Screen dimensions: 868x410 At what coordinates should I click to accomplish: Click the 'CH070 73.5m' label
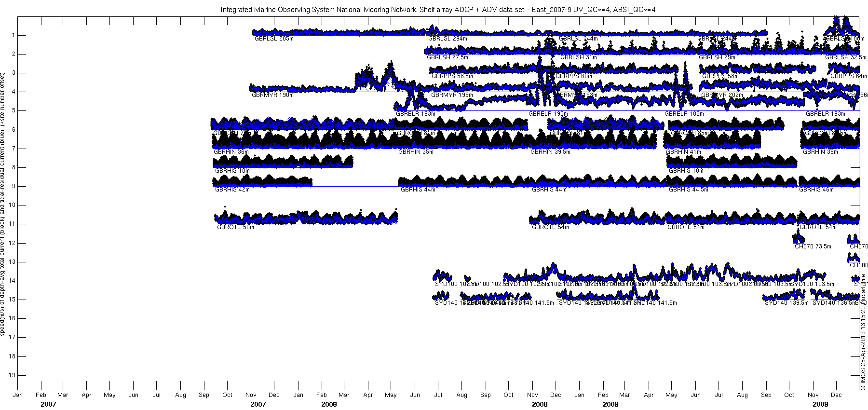click(x=813, y=246)
